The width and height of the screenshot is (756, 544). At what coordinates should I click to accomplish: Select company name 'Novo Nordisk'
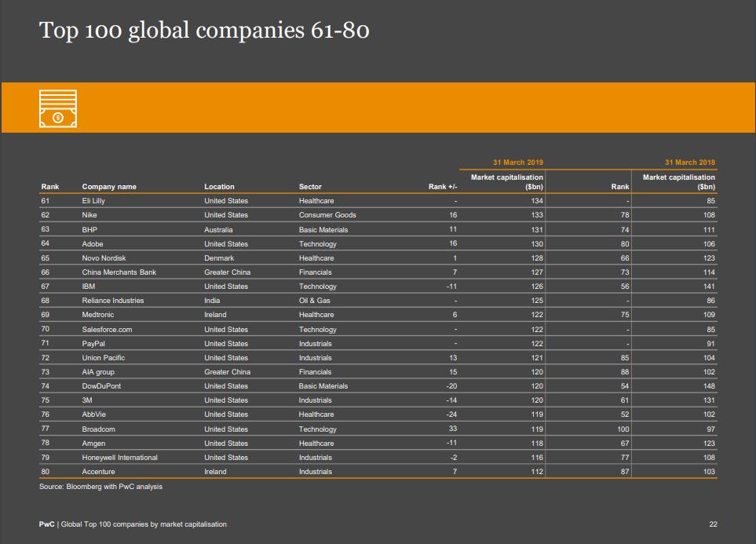(x=104, y=258)
